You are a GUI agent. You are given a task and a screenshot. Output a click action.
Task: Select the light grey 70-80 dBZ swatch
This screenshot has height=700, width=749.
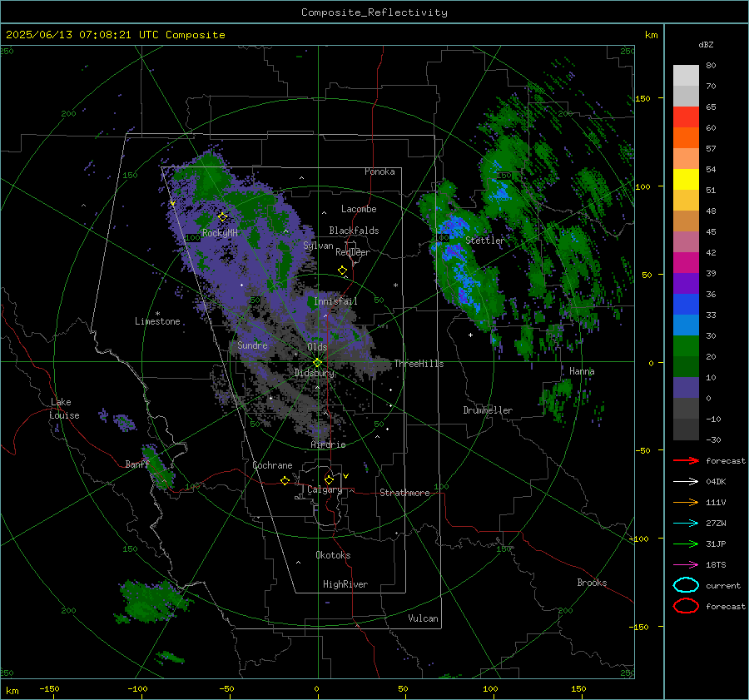686,76
